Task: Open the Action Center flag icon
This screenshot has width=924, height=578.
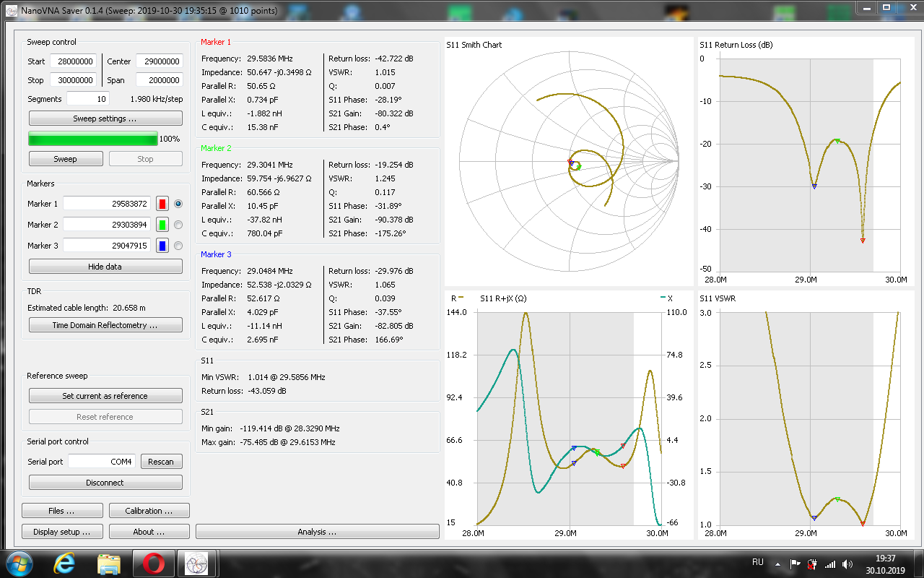Action: [x=795, y=564]
